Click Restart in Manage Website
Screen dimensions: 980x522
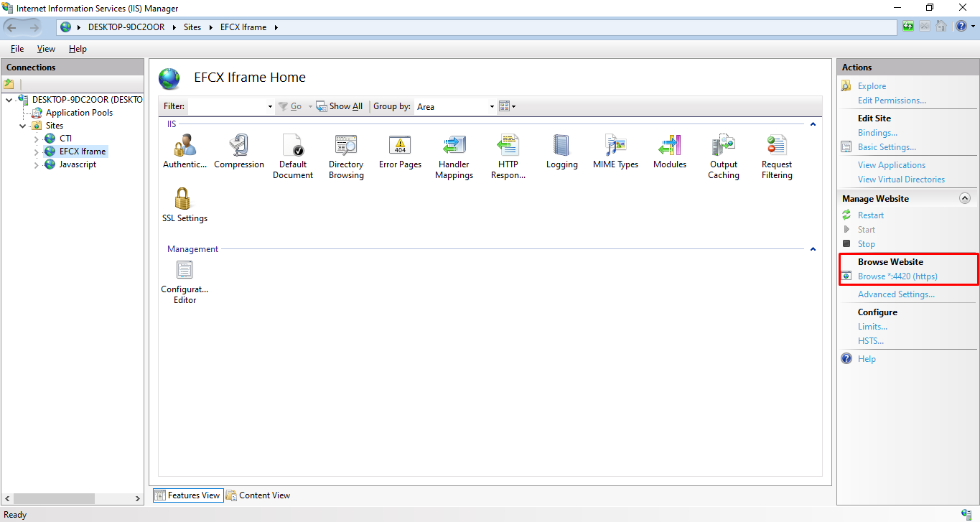[870, 215]
